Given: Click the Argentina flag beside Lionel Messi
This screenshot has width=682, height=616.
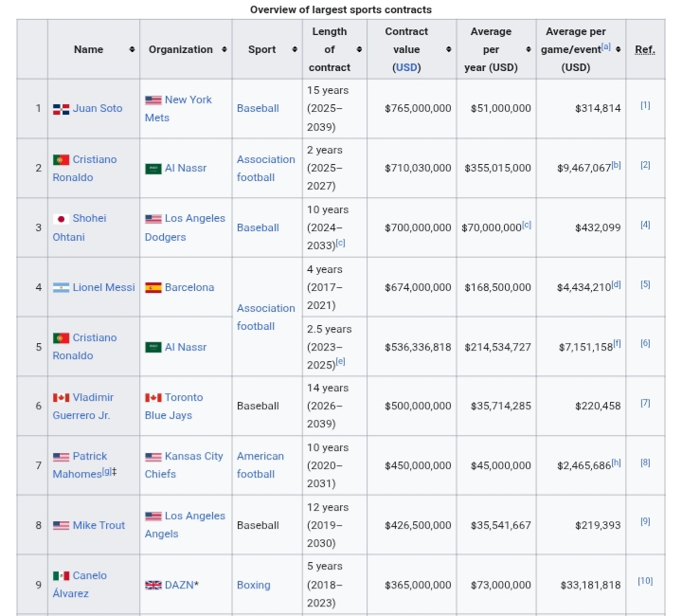Looking at the screenshot, I should (61, 287).
